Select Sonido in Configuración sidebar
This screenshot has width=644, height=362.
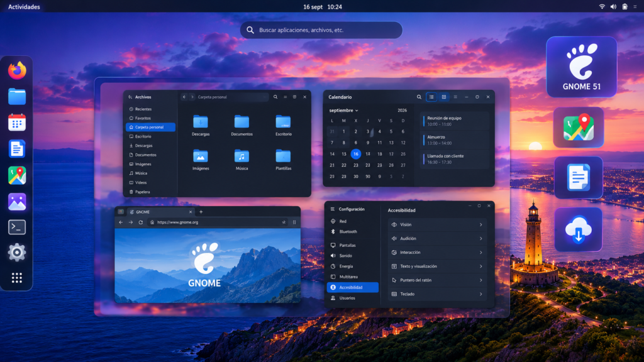(353, 255)
